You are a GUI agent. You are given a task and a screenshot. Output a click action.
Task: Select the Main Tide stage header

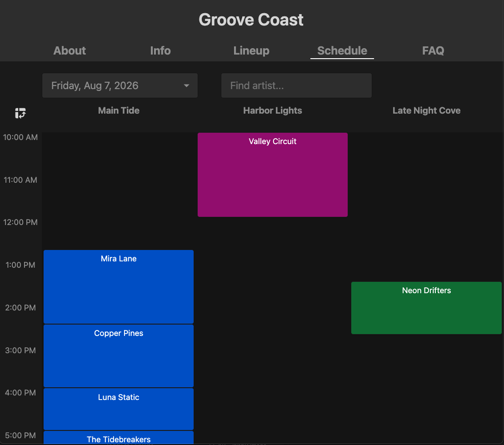click(119, 110)
